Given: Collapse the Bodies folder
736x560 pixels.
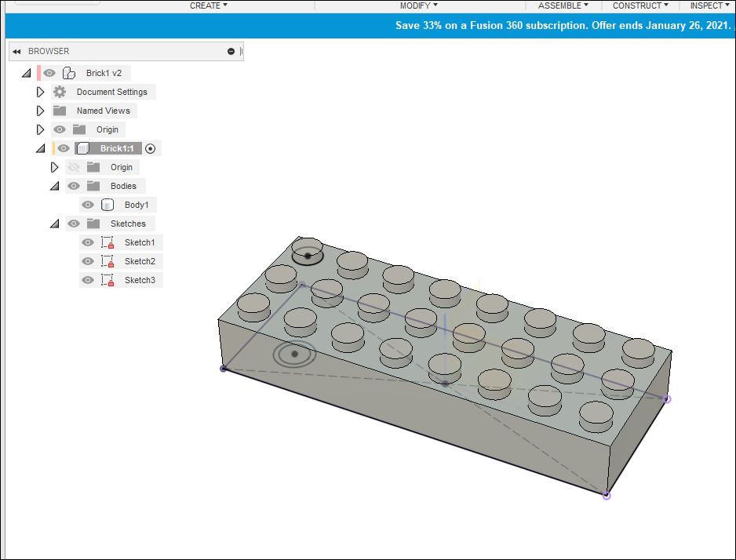Looking at the screenshot, I should coord(53,186).
